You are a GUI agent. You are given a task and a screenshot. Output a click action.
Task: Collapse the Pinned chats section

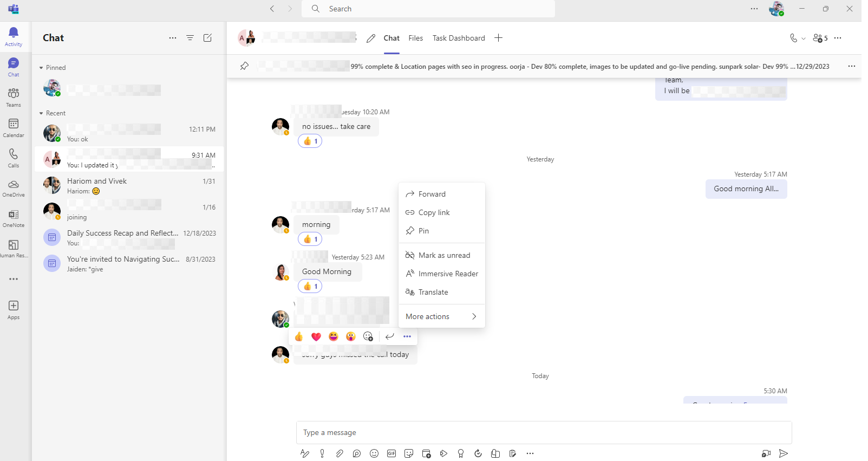tap(41, 68)
